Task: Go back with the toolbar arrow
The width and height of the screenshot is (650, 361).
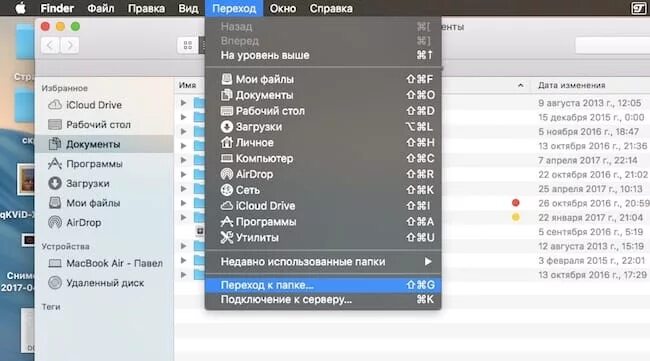Action: coord(50,45)
